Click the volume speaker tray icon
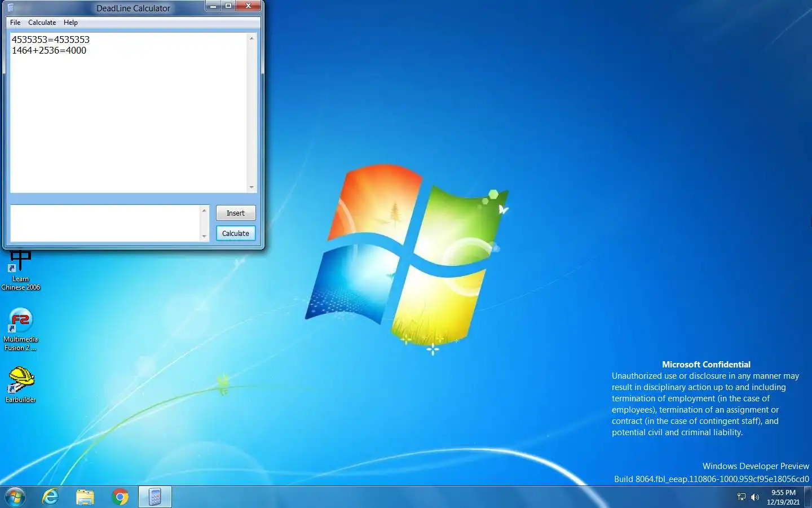 755,497
